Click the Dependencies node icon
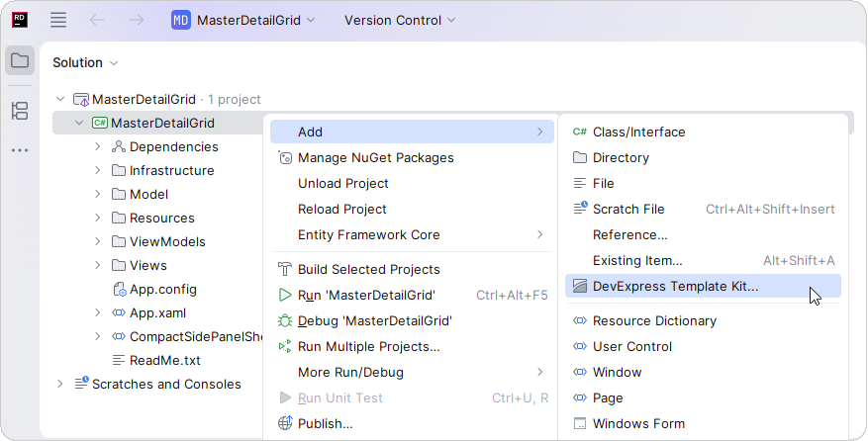This screenshot has height=441, width=868. (x=119, y=146)
